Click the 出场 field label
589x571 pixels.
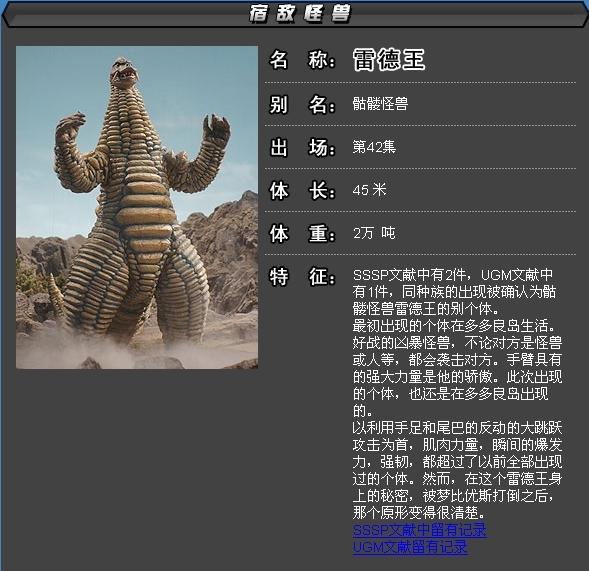coord(302,147)
